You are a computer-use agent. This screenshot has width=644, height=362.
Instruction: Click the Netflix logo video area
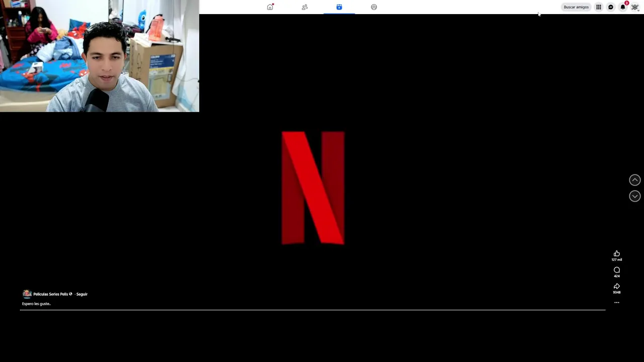coord(313,188)
